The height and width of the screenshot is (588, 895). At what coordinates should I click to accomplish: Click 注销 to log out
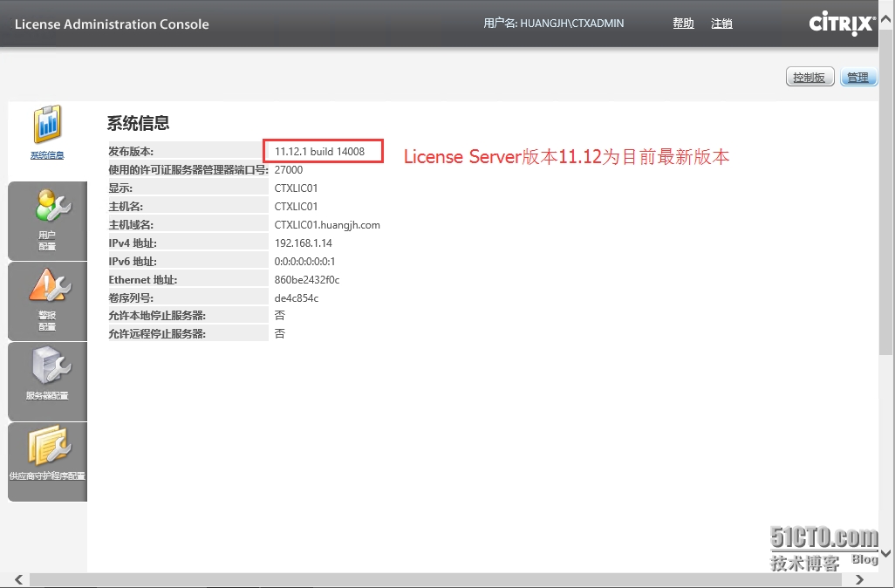pos(721,24)
